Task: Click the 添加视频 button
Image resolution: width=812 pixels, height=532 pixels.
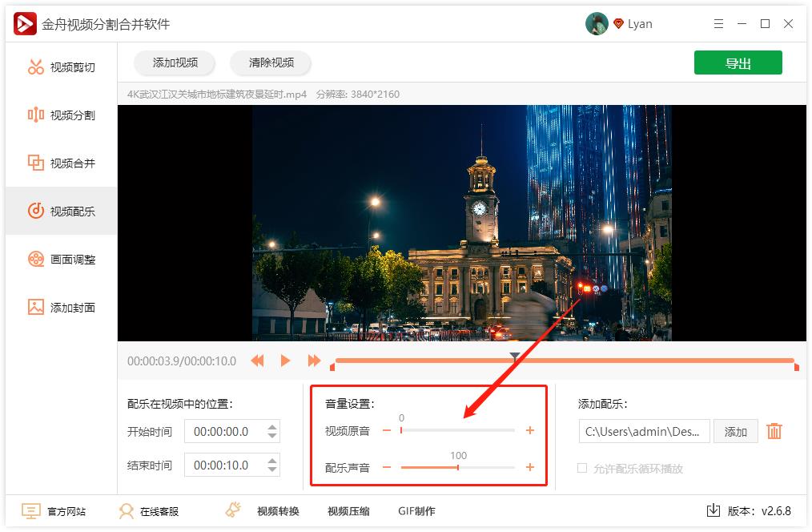Action: (x=175, y=62)
